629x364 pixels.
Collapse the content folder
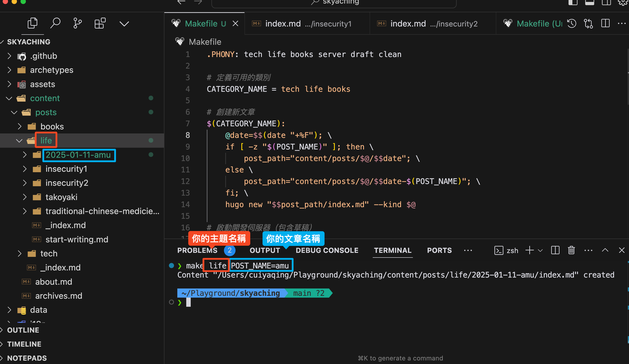point(82,98)
